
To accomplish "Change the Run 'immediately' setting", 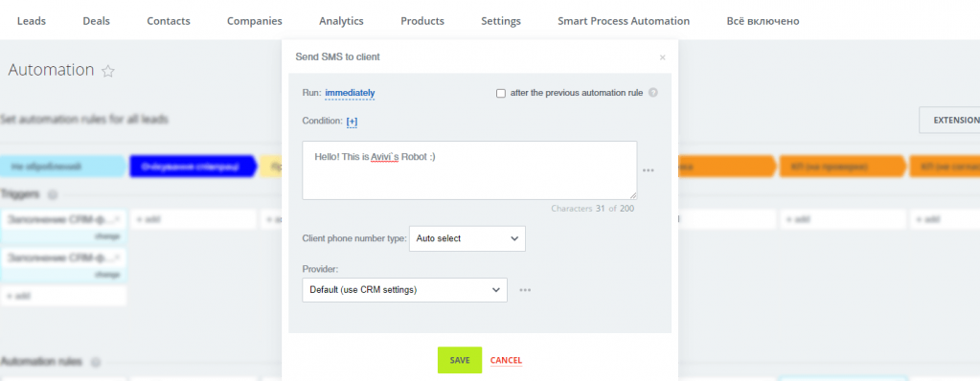I will point(350,93).
